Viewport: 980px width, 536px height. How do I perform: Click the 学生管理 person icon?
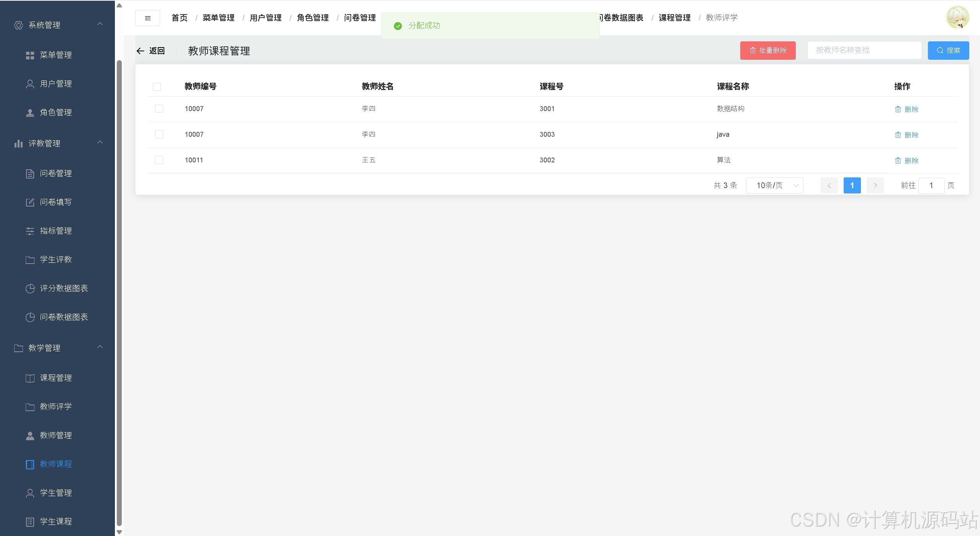click(x=30, y=493)
